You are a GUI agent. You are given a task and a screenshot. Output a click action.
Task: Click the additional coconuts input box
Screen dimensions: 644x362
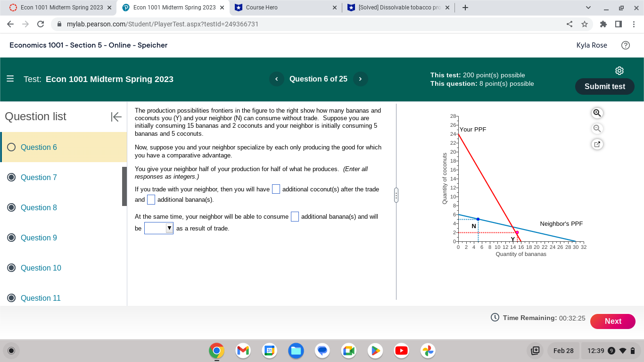(276, 189)
